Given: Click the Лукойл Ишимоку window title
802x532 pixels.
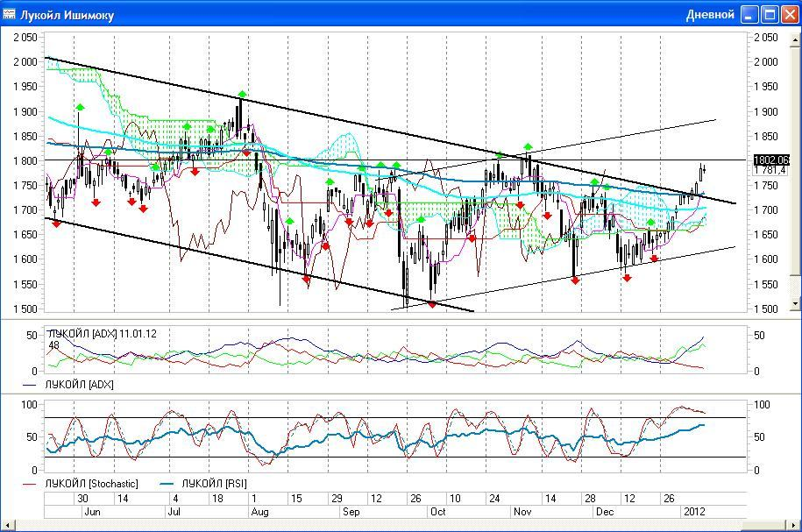Looking at the screenshot, I should [67, 16].
